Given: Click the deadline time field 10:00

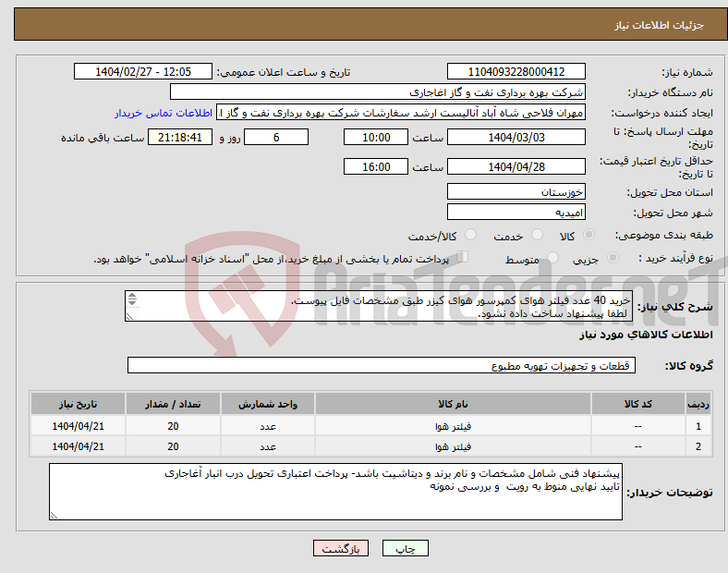Looking at the screenshot, I should [x=376, y=137].
